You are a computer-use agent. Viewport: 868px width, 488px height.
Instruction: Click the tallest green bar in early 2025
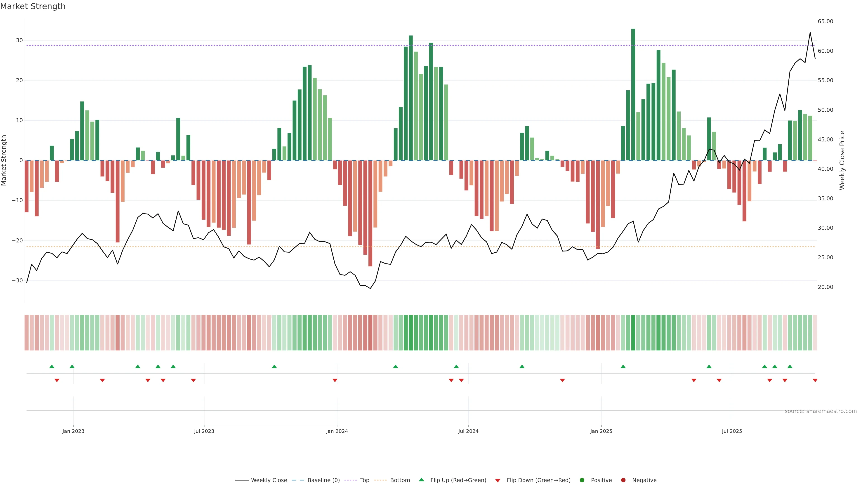coord(633,94)
